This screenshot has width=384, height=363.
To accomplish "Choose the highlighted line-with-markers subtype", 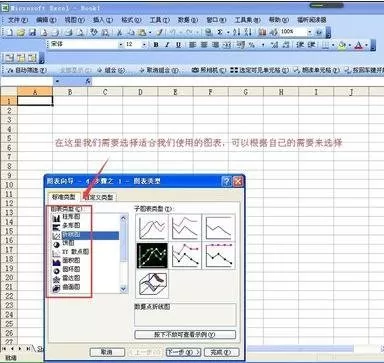I will coord(152,255).
